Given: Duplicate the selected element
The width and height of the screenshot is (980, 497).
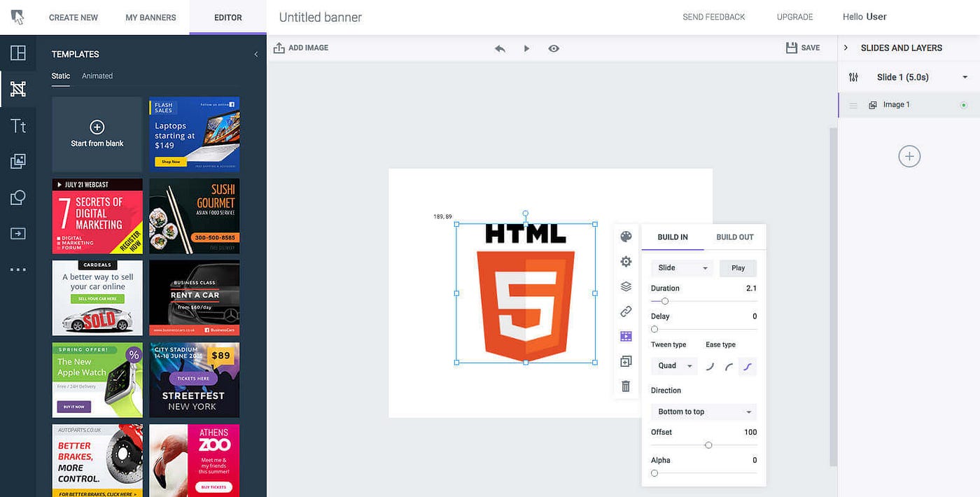Looking at the screenshot, I should click(x=626, y=361).
